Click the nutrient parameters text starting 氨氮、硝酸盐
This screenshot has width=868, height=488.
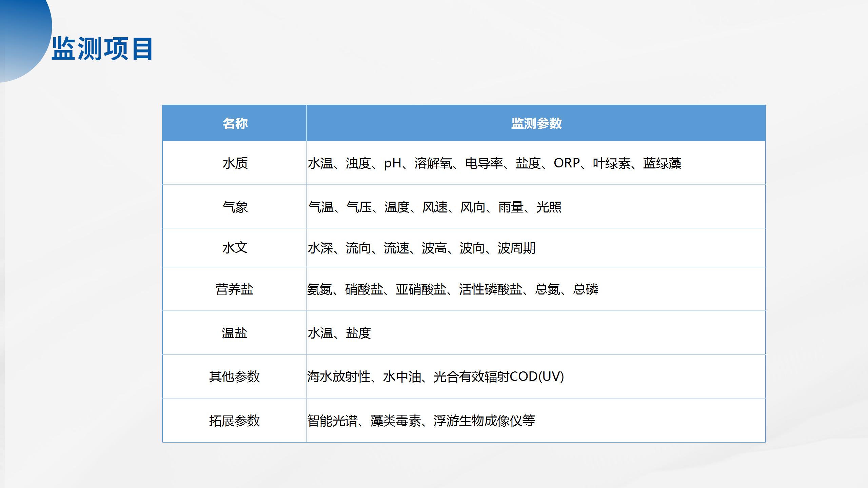pyautogui.click(x=453, y=289)
